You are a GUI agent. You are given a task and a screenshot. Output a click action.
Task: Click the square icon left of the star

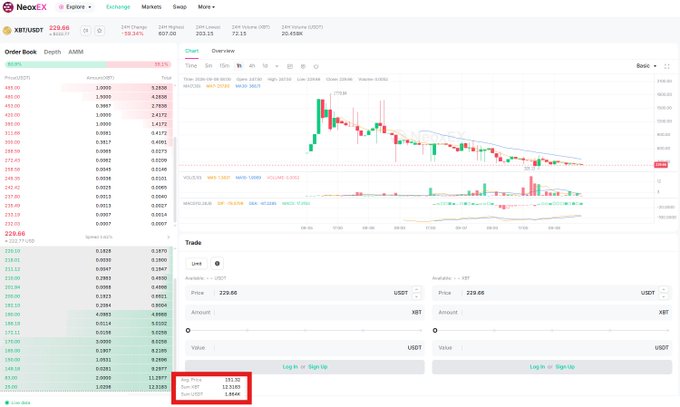pos(86,30)
